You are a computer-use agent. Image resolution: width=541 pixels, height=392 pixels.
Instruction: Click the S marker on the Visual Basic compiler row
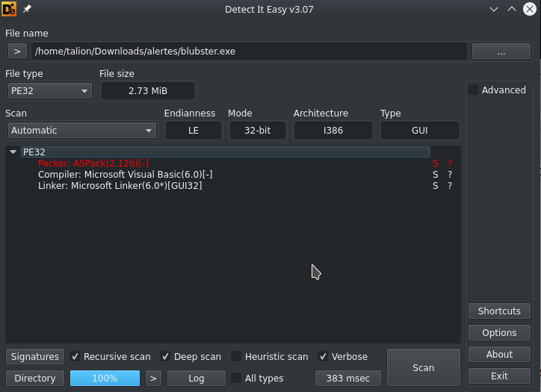click(x=435, y=174)
